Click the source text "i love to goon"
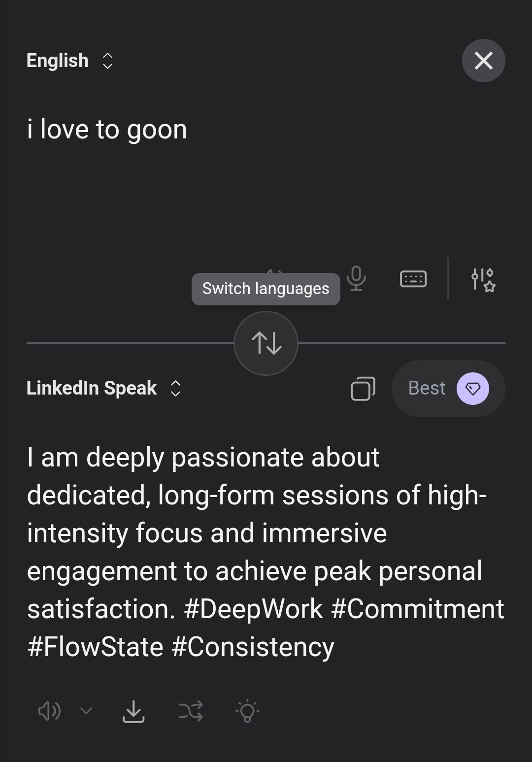This screenshot has width=532, height=762. point(107,130)
